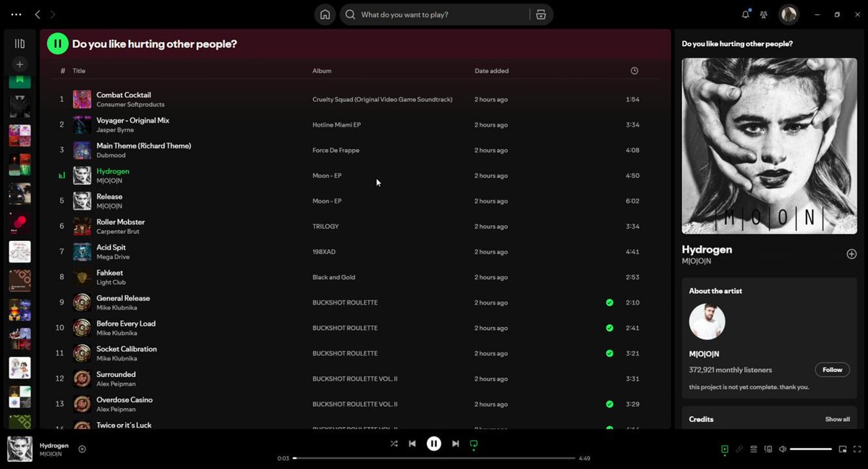Enter full screen mode icon
This screenshot has width=868, height=469.
[857, 449]
